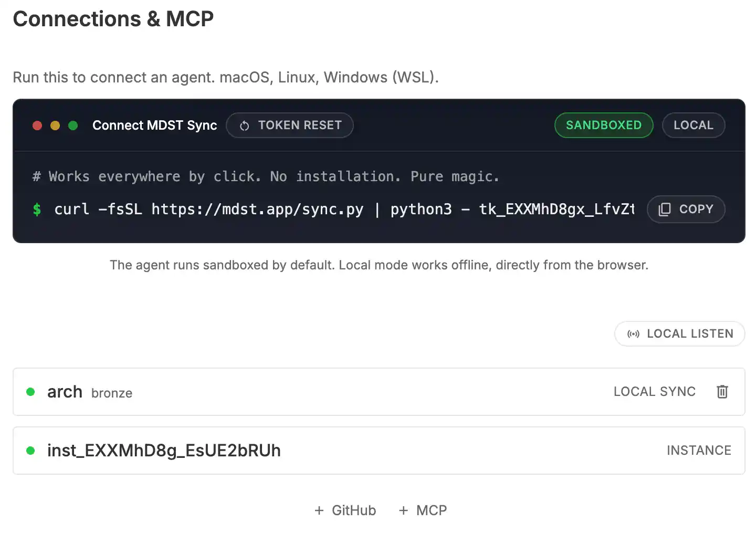Screen dimensions: 756x543
Task: Click LOCAL SYNC on the arch row
Action: (654, 392)
